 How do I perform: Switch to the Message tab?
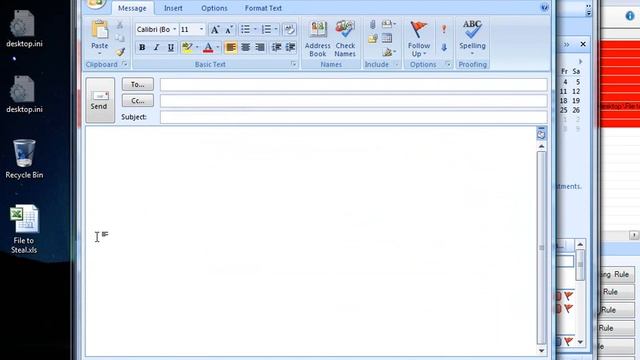132,8
